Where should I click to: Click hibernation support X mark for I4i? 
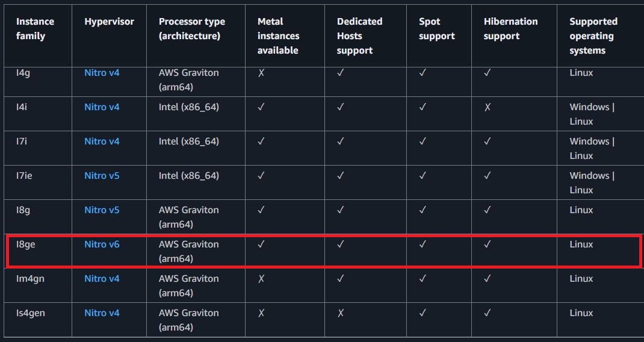[x=488, y=107]
